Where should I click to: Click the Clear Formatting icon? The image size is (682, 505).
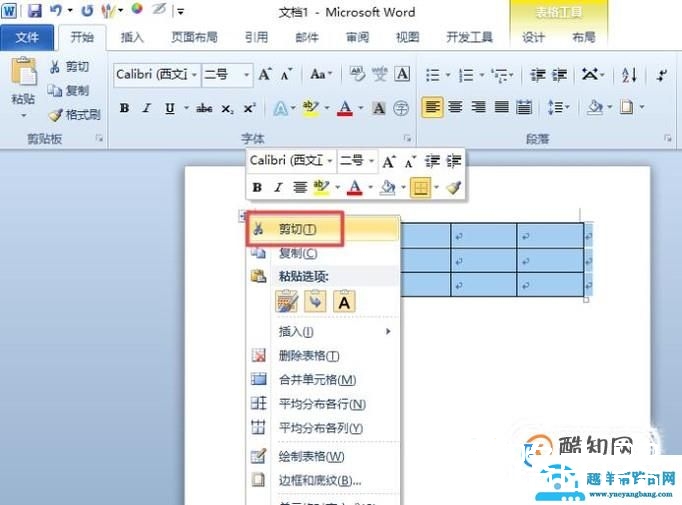pos(358,74)
